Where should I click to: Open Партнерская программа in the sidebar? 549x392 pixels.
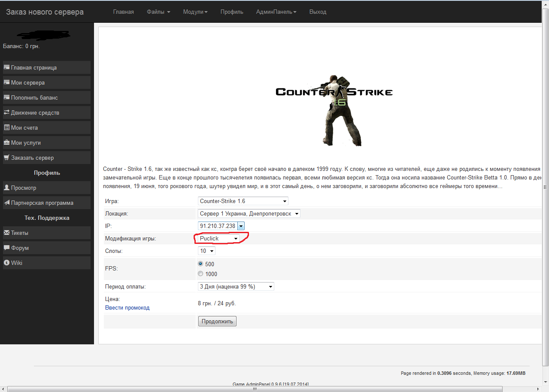click(x=47, y=203)
